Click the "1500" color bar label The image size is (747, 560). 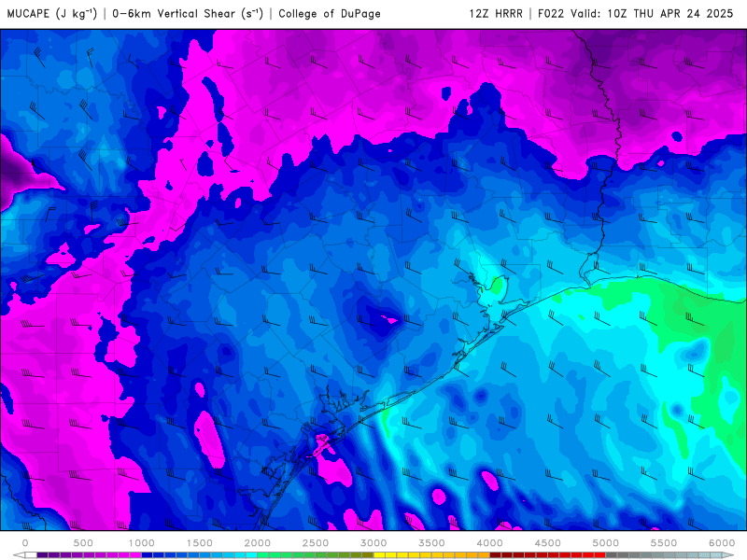[x=200, y=543]
